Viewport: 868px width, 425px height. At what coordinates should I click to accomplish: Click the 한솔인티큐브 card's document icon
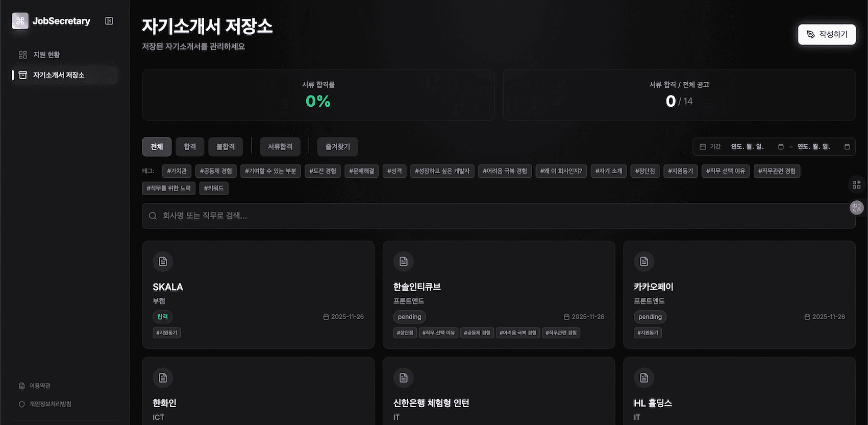click(x=404, y=262)
